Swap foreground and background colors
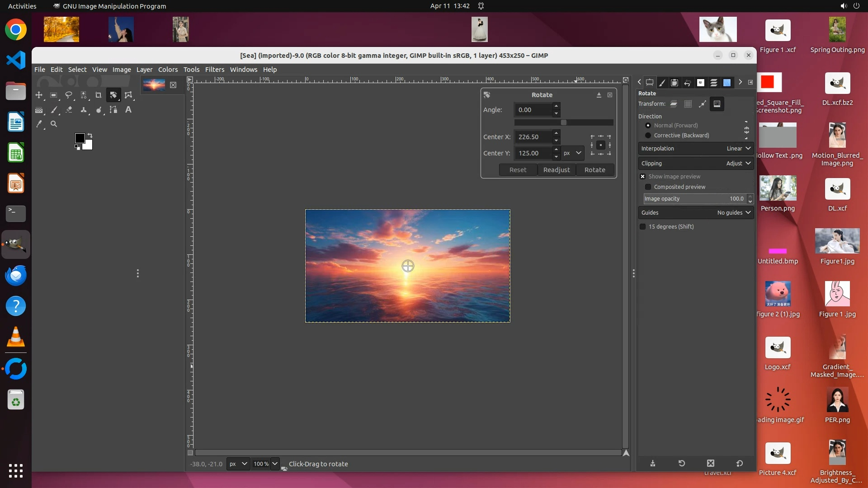The height and width of the screenshot is (488, 868). point(90,136)
